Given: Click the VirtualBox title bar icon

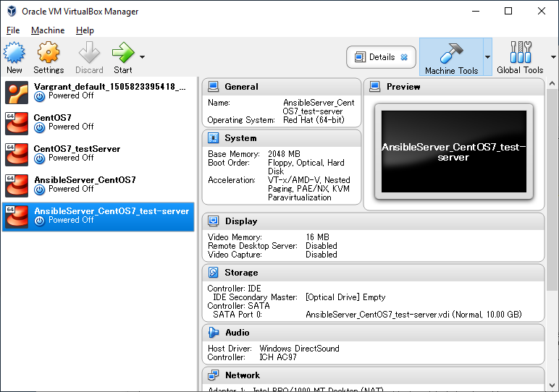Looking at the screenshot, I should pos(12,11).
